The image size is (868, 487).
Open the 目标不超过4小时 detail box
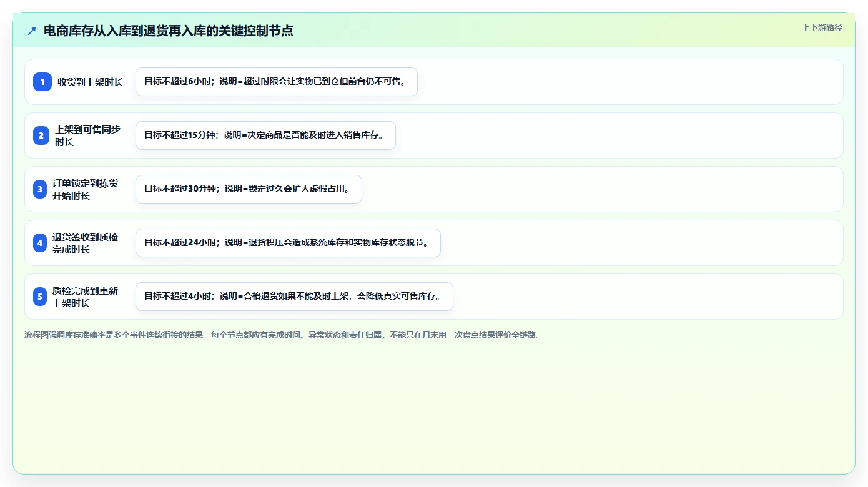[x=294, y=297]
